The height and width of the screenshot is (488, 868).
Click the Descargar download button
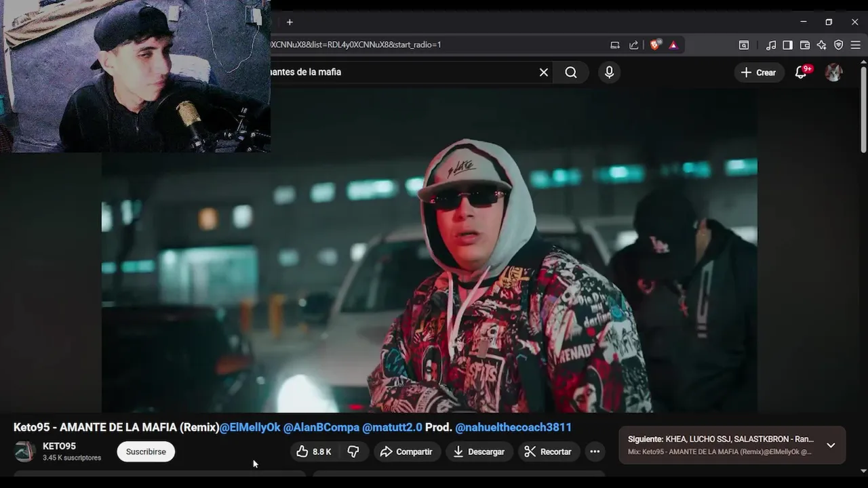(x=479, y=452)
